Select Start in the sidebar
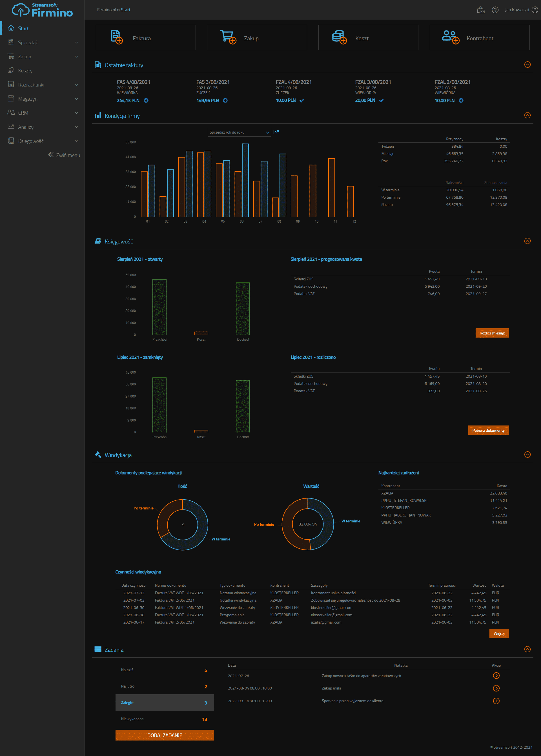Image resolution: width=541 pixels, height=756 pixels. click(42, 28)
